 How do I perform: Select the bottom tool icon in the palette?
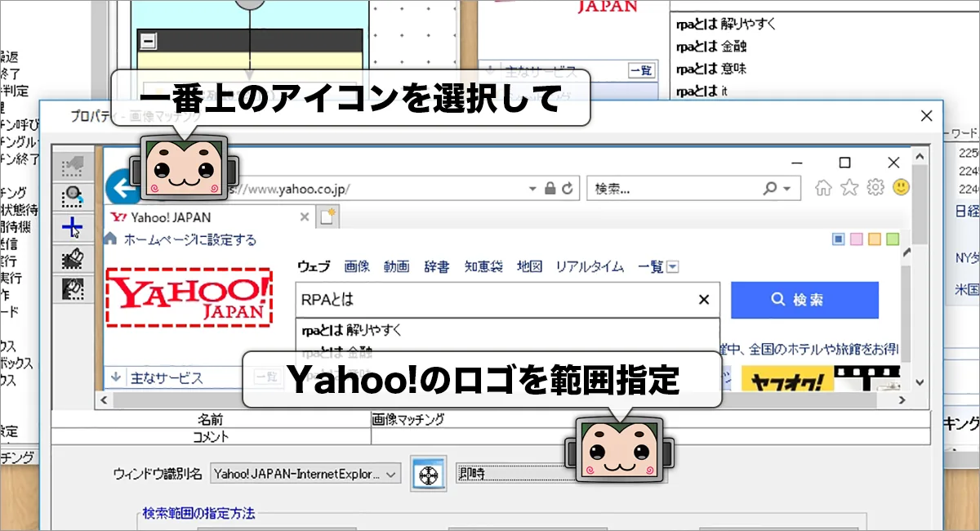73,288
